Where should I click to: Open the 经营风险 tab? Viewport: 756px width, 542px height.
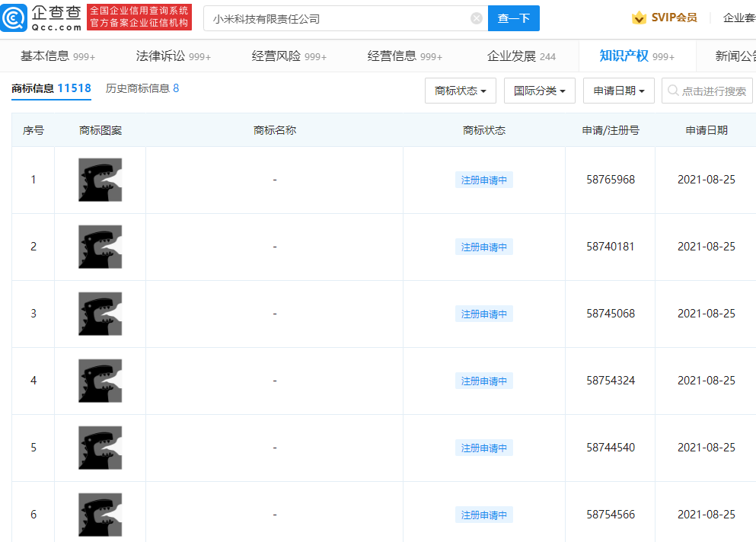pos(289,56)
